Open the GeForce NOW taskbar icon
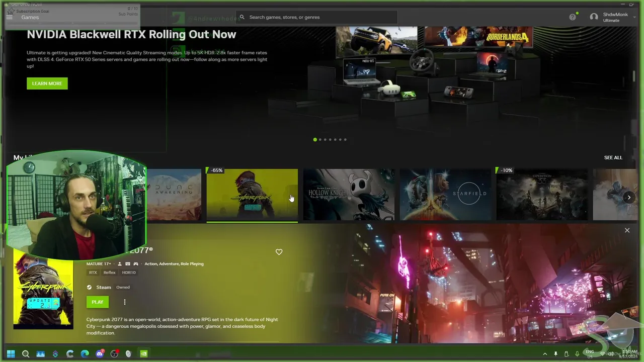 tap(144, 354)
